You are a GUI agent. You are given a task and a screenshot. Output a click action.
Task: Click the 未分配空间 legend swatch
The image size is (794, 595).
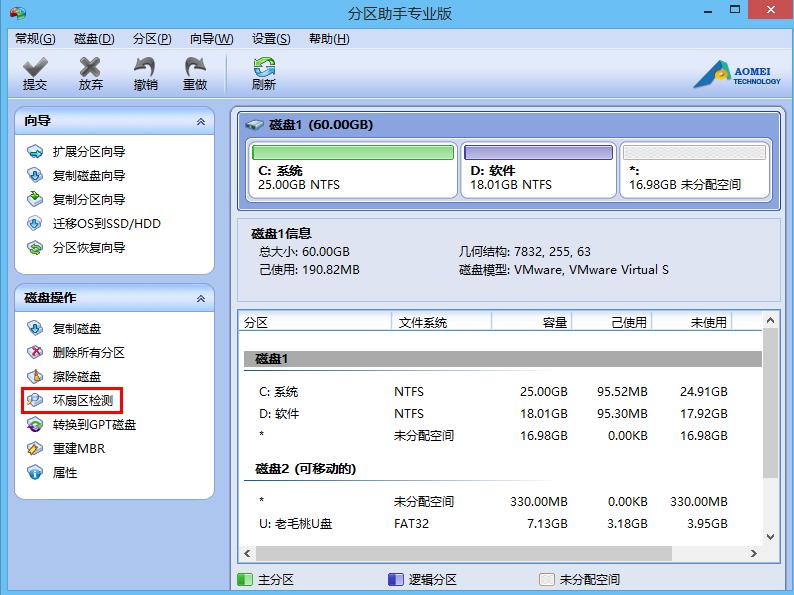tap(547, 579)
